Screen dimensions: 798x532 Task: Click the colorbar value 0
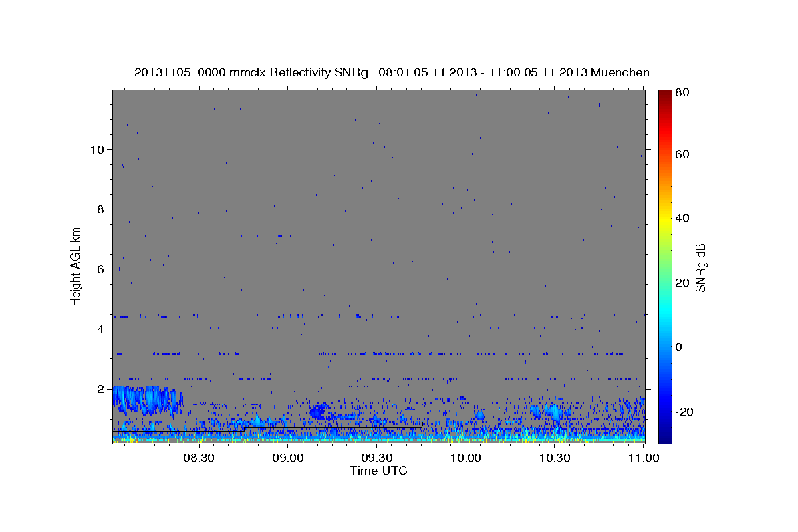(x=679, y=347)
